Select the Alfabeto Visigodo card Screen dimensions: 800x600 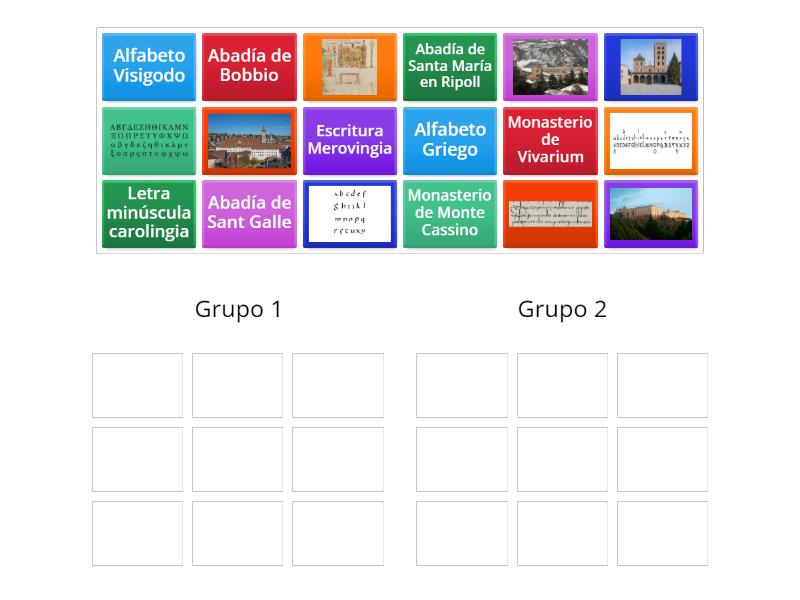[x=148, y=68]
